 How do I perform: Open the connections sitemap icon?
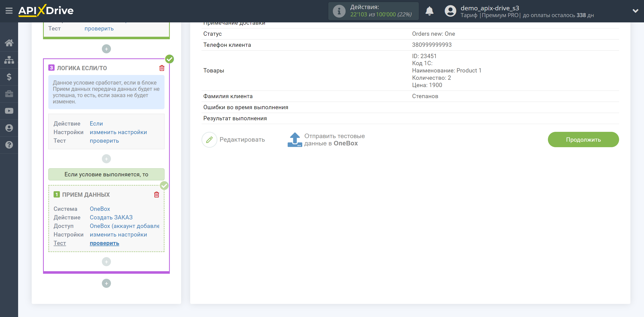(x=9, y=60)
